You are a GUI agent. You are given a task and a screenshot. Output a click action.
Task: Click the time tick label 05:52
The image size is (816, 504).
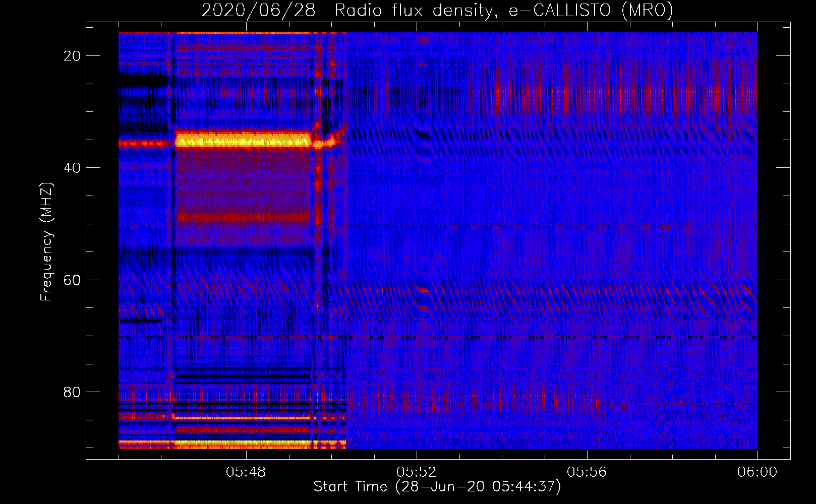(x=417, y=472)
